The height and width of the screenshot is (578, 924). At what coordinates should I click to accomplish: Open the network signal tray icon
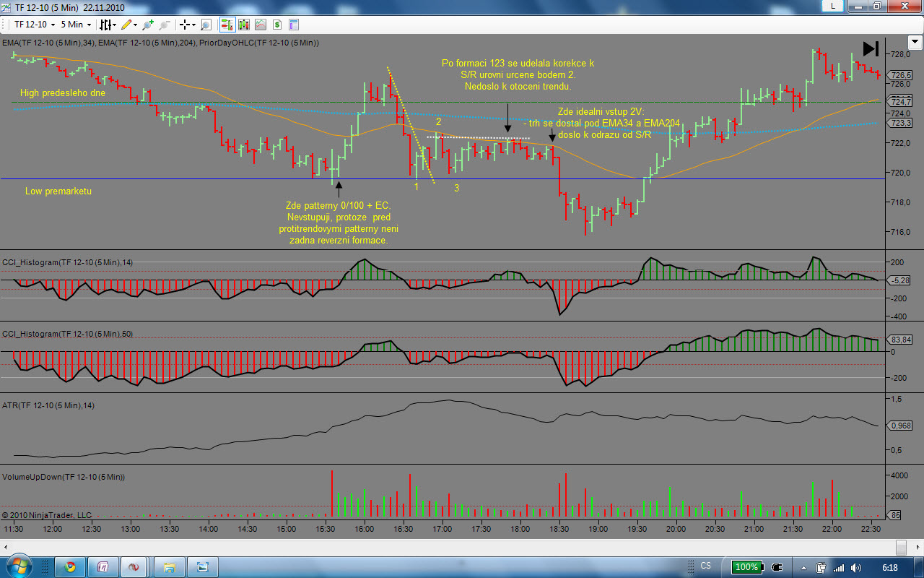coord(839,567)
